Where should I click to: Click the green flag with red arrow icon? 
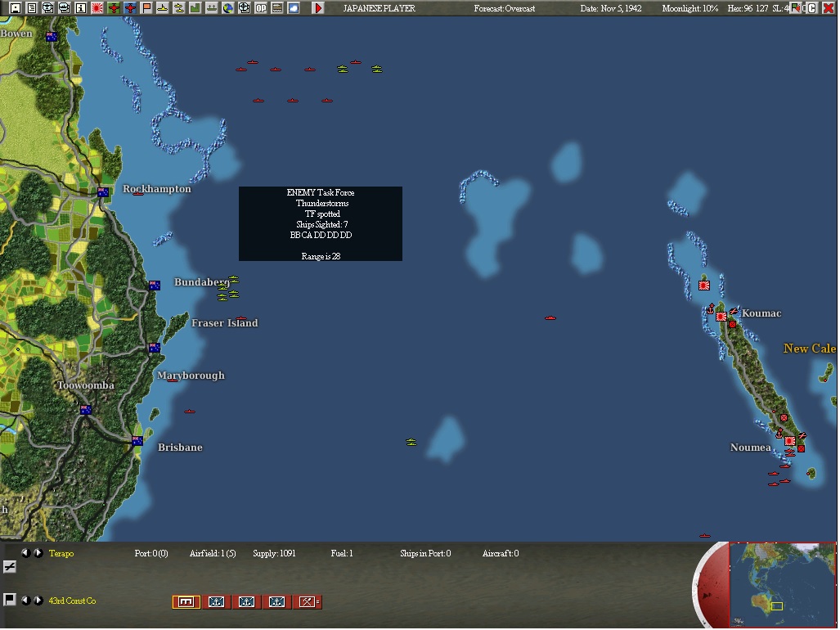(796, 8)
